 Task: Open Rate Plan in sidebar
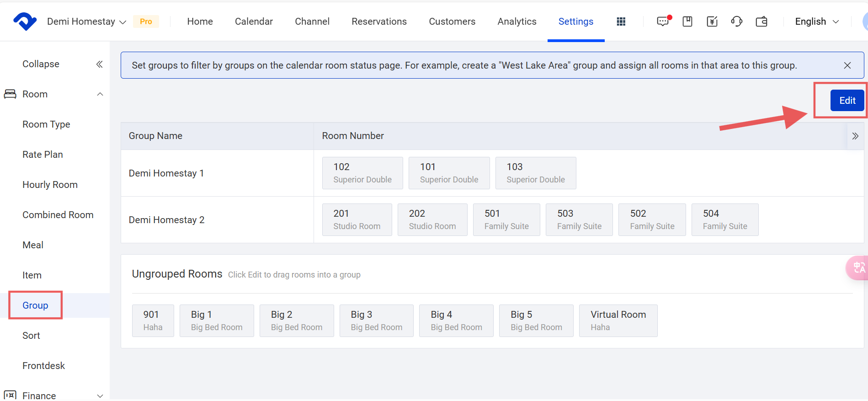pos(43,155)
